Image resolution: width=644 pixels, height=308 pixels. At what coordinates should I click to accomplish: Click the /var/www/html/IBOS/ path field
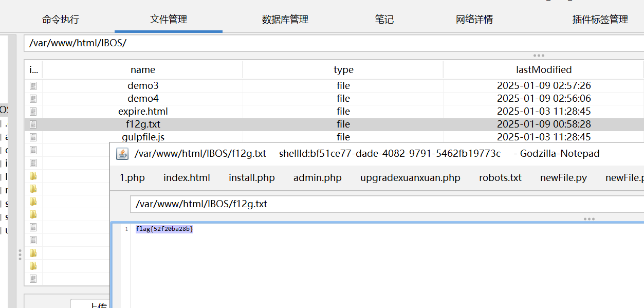point(334,43)
